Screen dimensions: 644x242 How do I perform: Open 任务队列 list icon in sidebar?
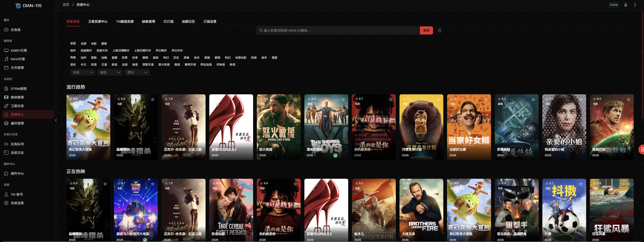tap(6, 144)
